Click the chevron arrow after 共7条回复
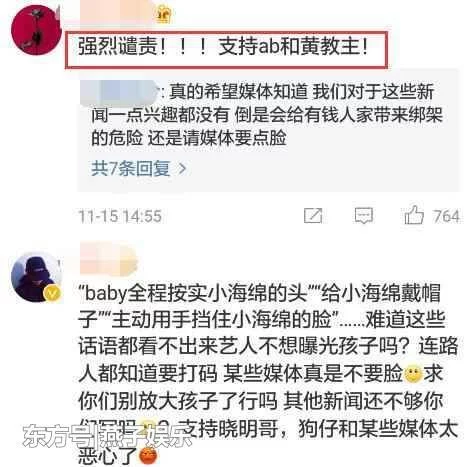469x467 pixels. (x=182, y=169)
